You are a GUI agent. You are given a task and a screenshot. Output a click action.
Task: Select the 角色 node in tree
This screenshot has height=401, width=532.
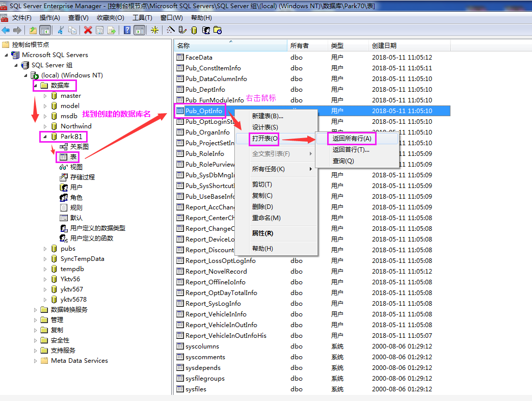(71, 198)
